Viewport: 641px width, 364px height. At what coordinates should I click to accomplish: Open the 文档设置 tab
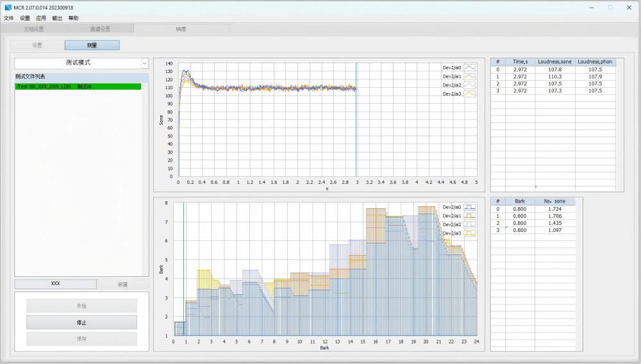pos(33,29)
